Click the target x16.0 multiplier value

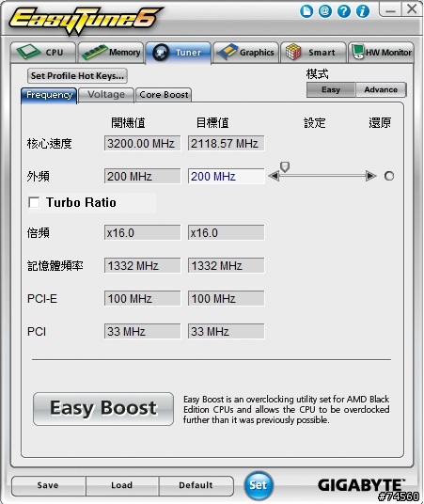(226, 232)
